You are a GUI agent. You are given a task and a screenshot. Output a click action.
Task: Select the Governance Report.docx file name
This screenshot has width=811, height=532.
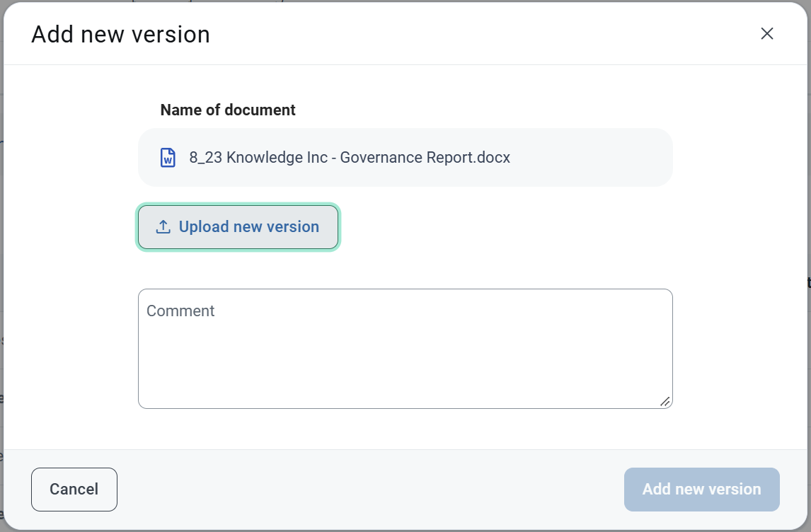[350, 157]
